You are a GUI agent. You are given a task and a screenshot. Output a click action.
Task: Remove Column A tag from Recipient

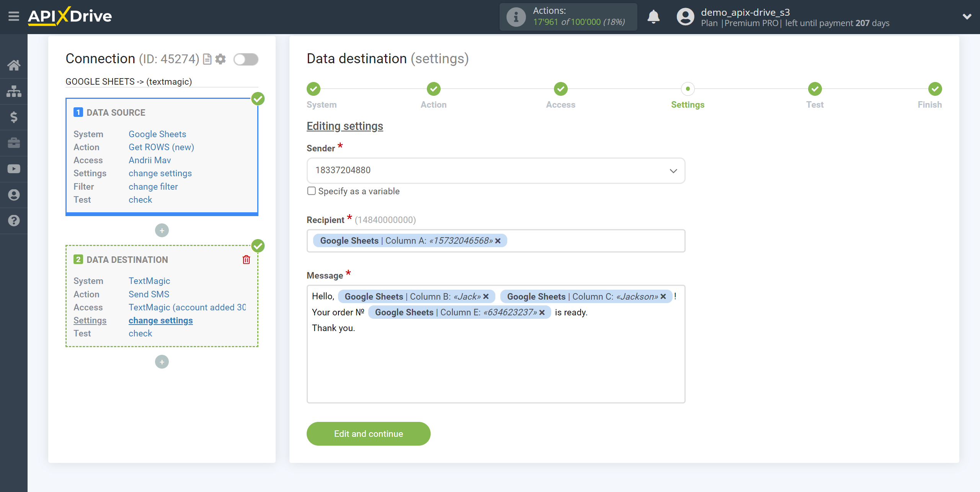point(498,241)
